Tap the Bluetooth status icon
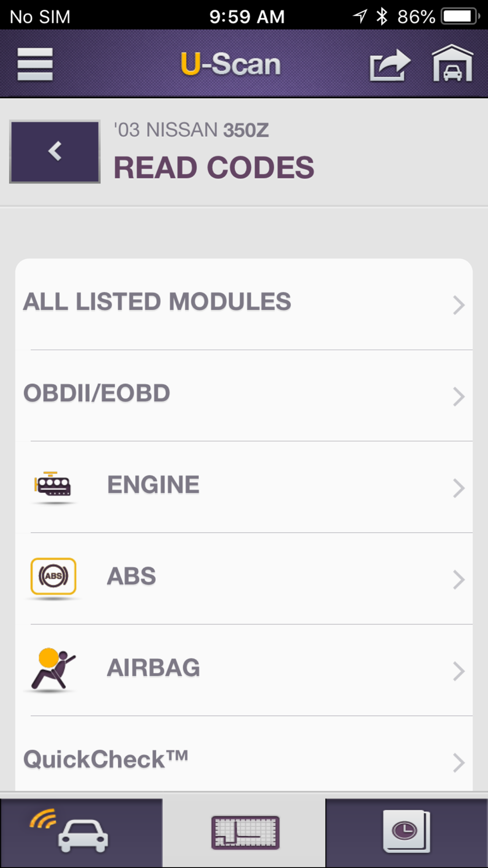Screen dimensions: 488x868 (382, 17)
